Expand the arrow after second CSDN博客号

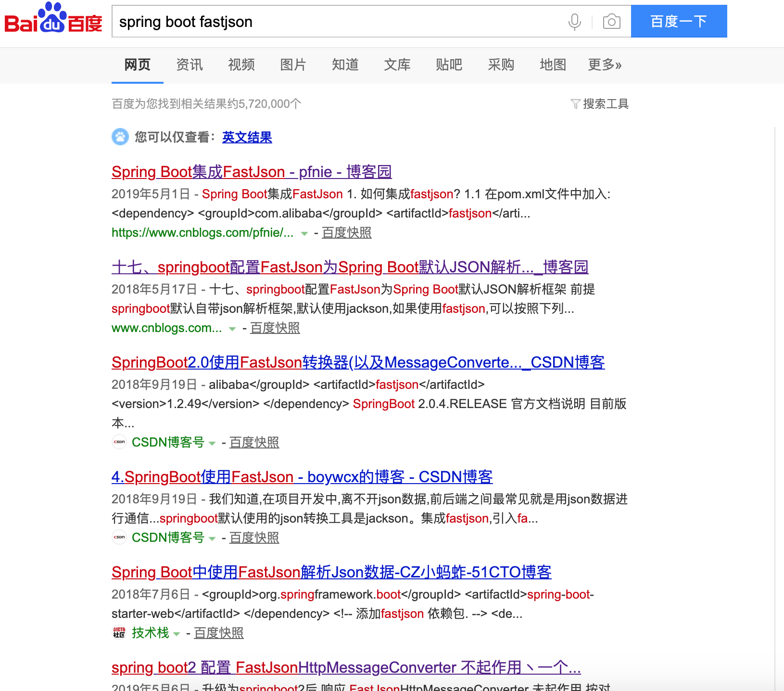pos(212,539)
